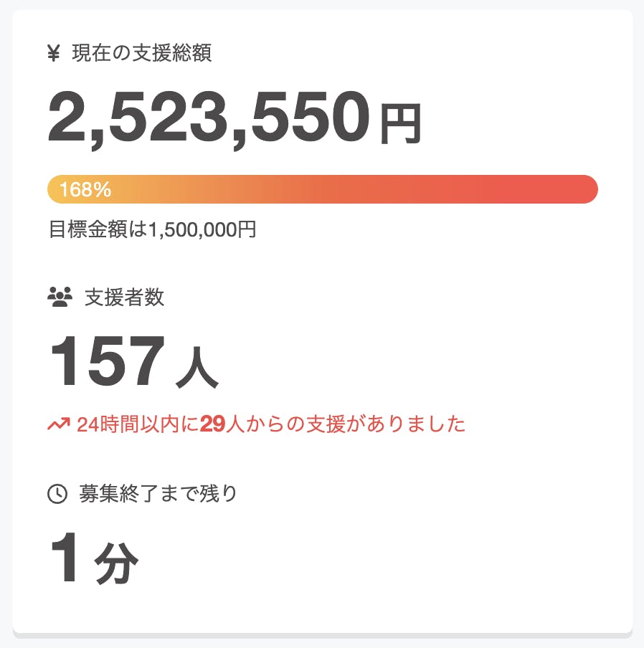Click the large 円 unit character

coord(400,124)
